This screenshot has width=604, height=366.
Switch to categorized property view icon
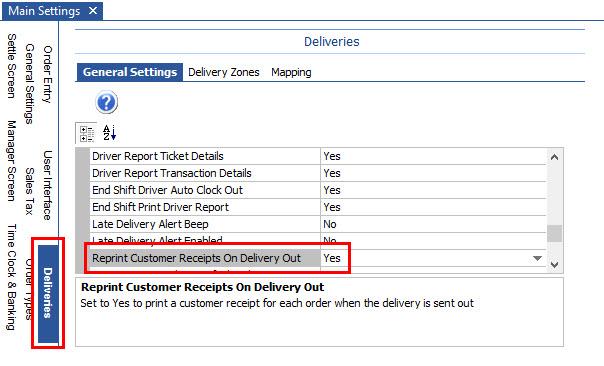click(86, 133)
